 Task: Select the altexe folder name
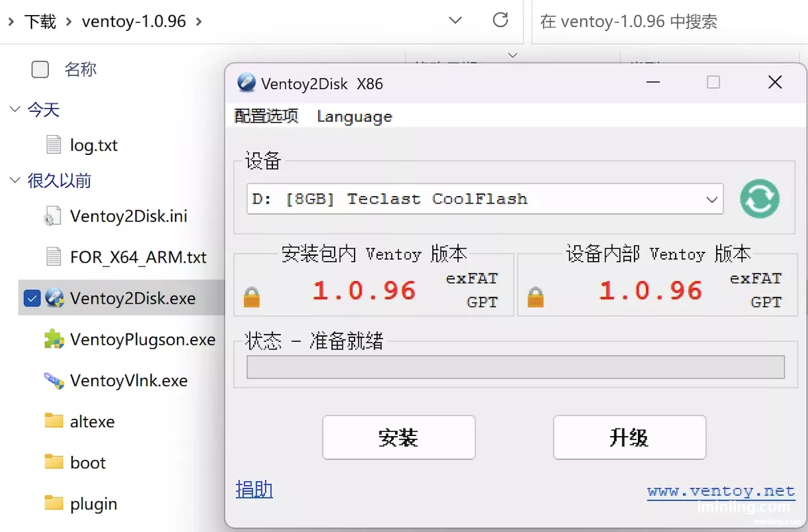[x=92, y=422]
